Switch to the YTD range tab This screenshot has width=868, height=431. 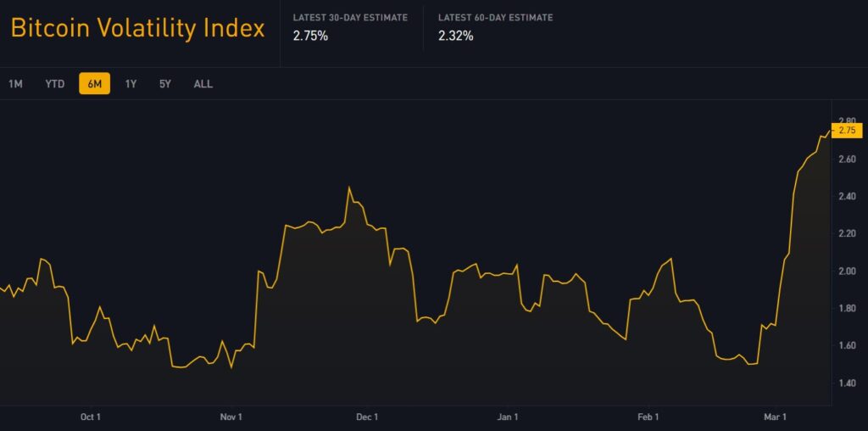pos(55,84)
